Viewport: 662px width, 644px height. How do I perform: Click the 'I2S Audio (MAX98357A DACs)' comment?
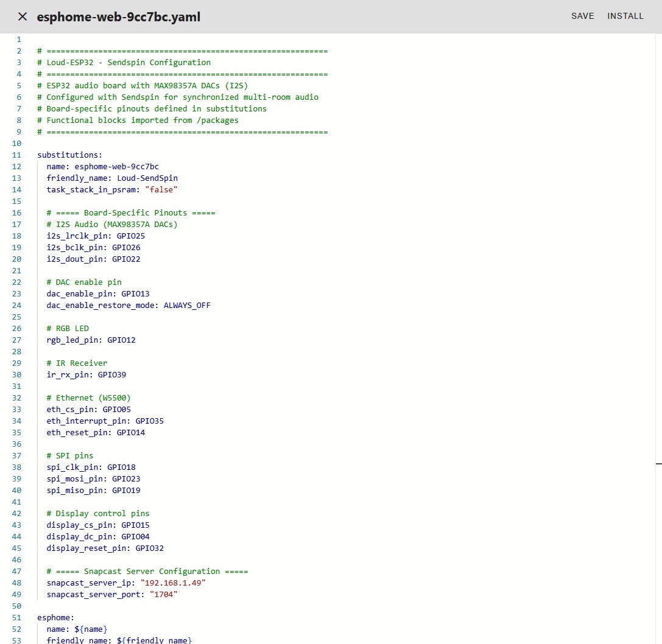point(112,224)
